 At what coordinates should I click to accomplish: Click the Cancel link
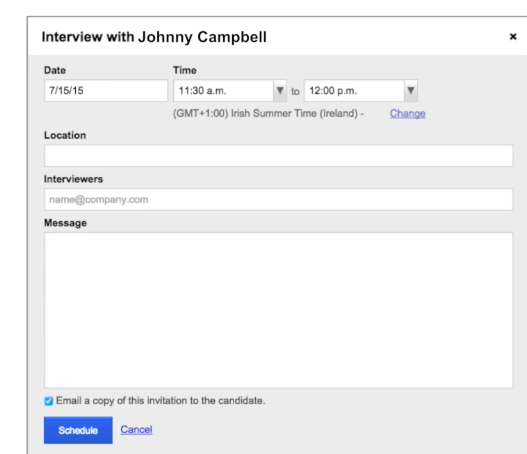point(136,429)
